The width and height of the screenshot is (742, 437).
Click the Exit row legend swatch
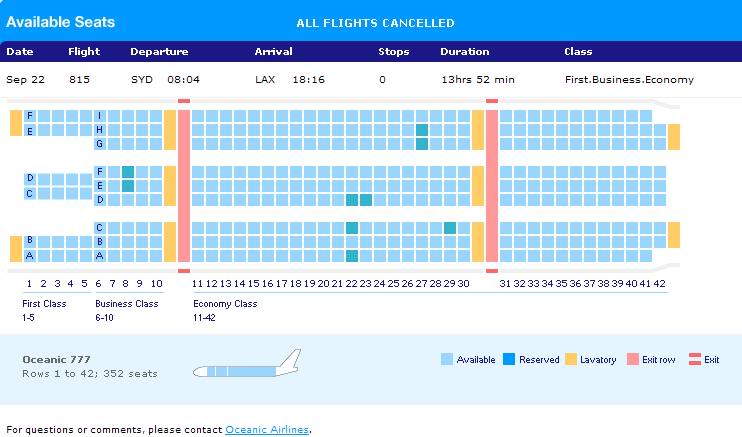tap(632, 359)
